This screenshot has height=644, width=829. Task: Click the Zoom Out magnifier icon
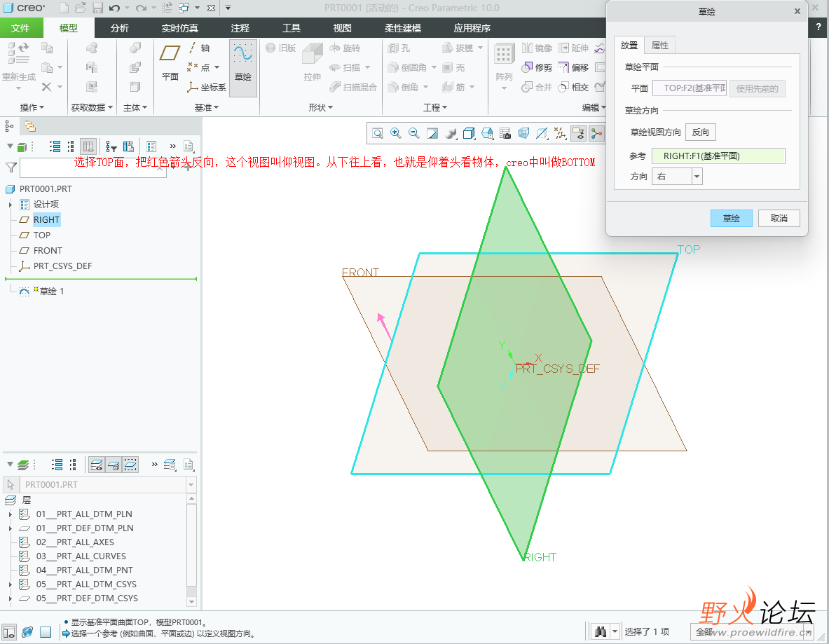[414, 133]
